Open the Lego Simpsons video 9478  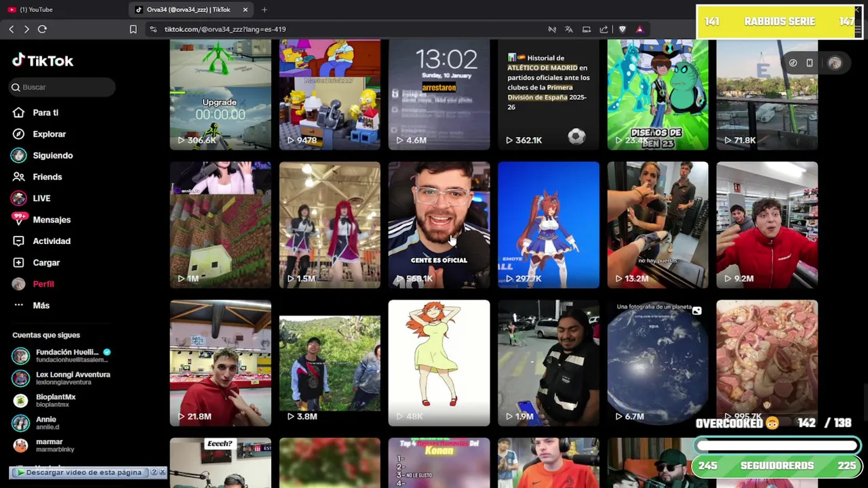pos(330,94)
